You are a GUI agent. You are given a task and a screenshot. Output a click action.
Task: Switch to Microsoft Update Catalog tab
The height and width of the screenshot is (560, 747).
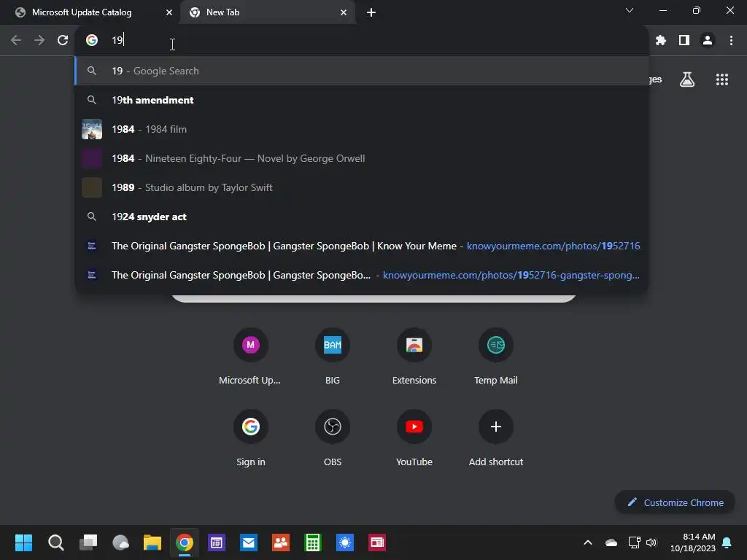[82, 12]
